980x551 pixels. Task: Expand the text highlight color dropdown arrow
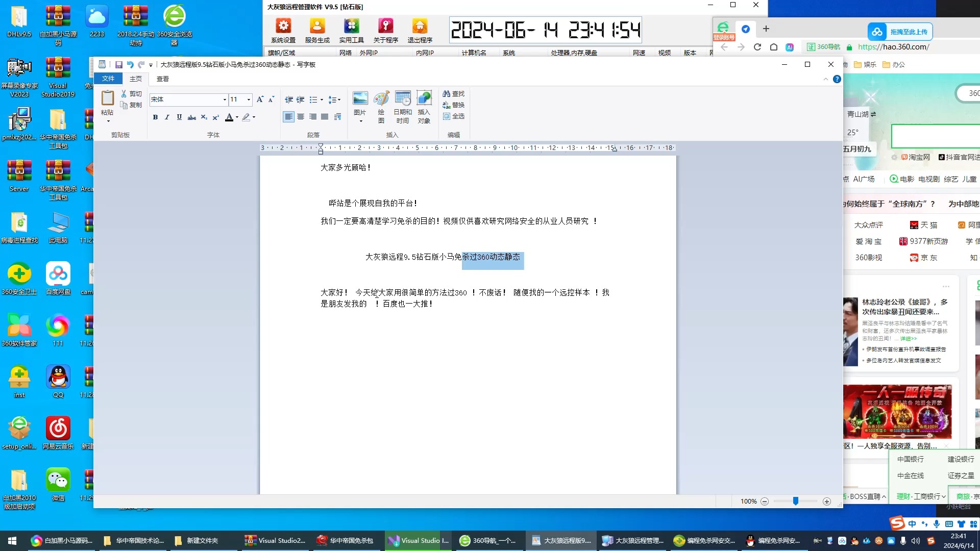(254, 117)
